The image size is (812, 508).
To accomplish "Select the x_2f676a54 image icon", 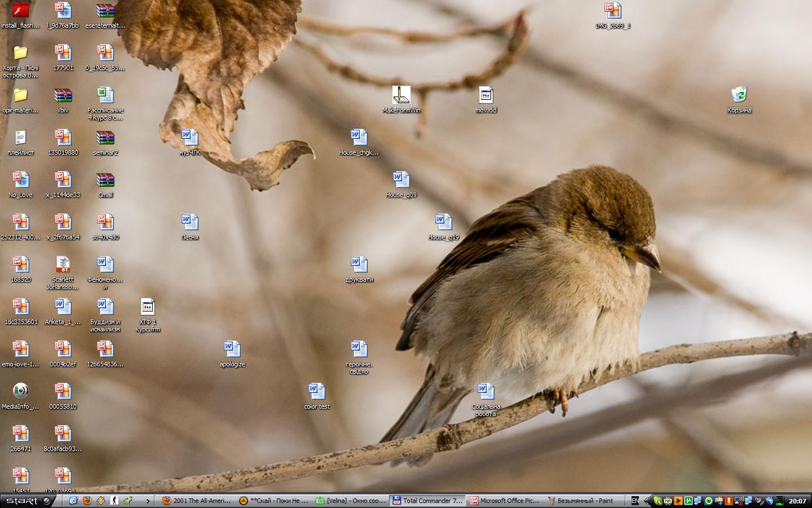I will click(63, 227).
